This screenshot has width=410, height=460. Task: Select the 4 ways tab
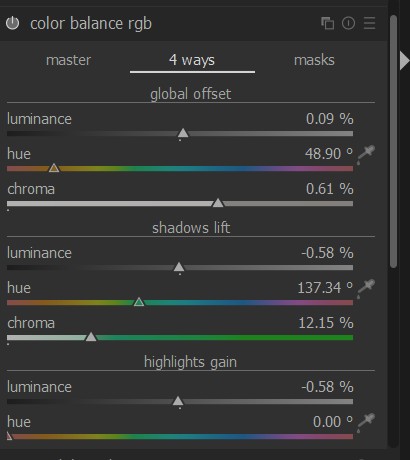tap(192, 60)
